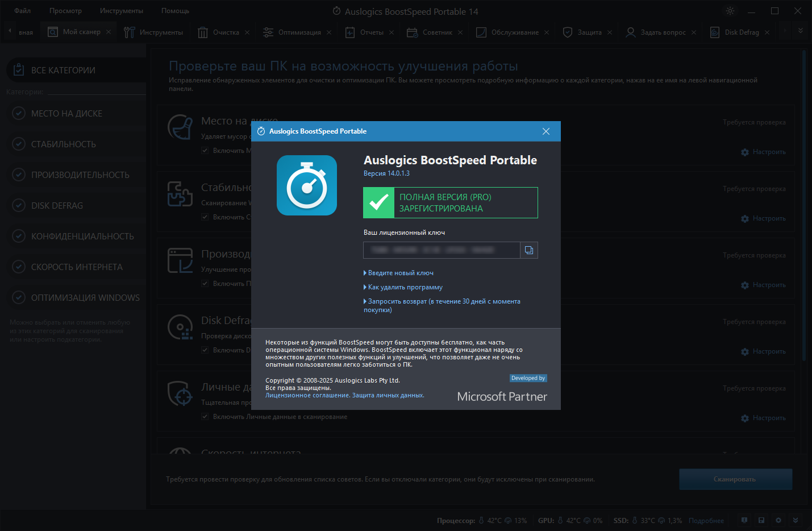Click Настроить for Место на диске
Image resolution: width=812 pixels, height=531 pixels.
[x=763, y=152]
